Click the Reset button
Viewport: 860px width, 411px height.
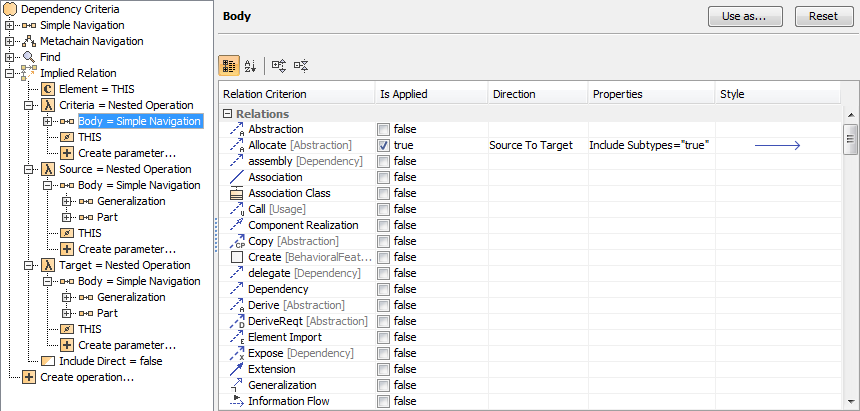click(x=823, y=16)
